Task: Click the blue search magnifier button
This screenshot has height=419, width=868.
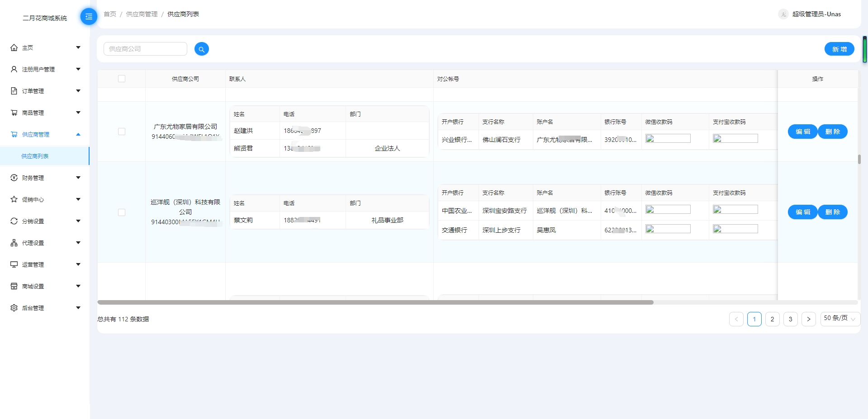Action: [x=202, y=49]
